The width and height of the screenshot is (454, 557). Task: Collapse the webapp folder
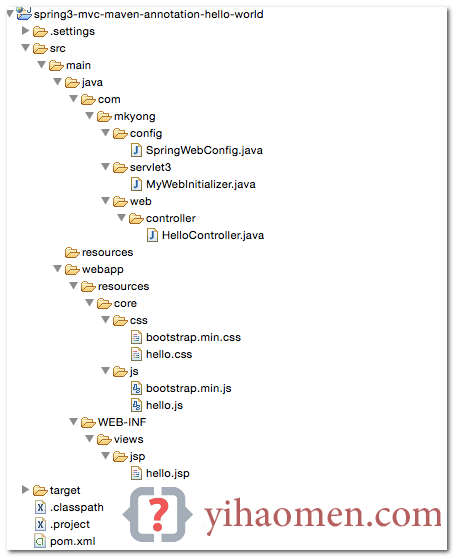pyautogui.click(x=58, y=269)
